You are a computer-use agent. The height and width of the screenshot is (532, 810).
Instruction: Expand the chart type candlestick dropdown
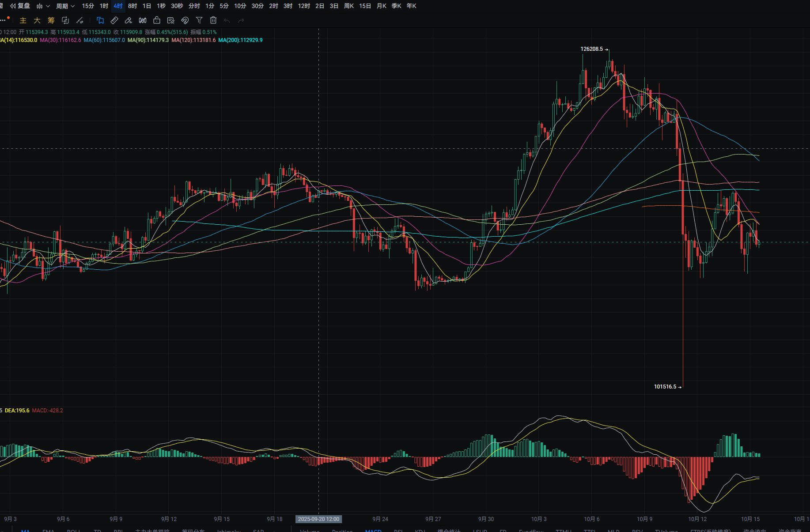[43, 6]
